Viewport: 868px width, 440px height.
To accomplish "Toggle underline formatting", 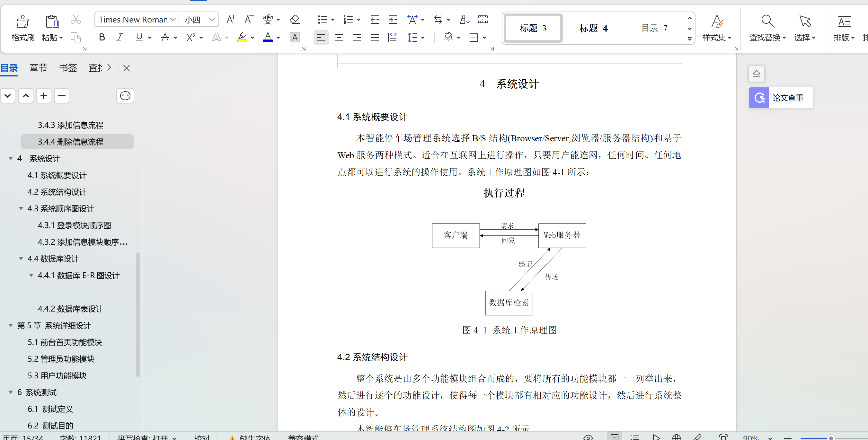I will click(139, 37).
